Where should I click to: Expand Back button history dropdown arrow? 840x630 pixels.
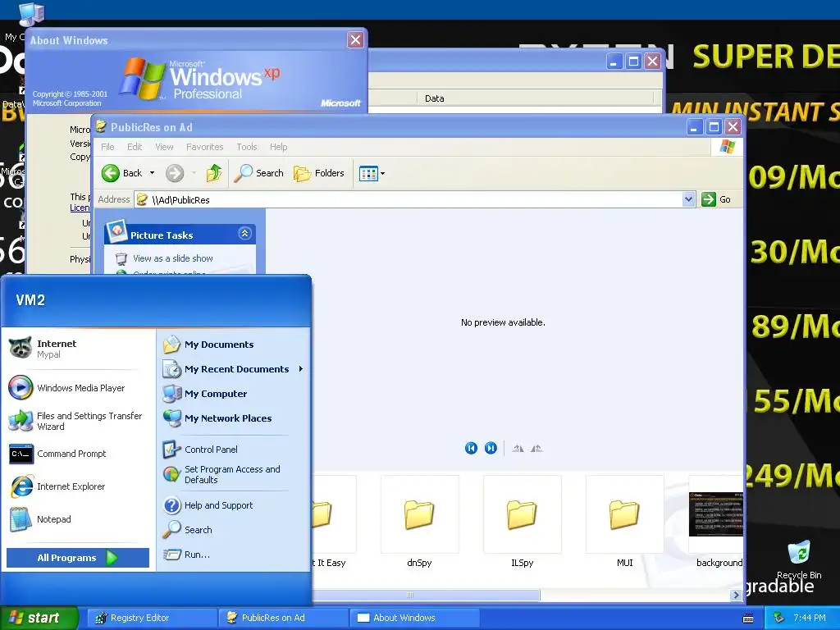click(152, 173)
